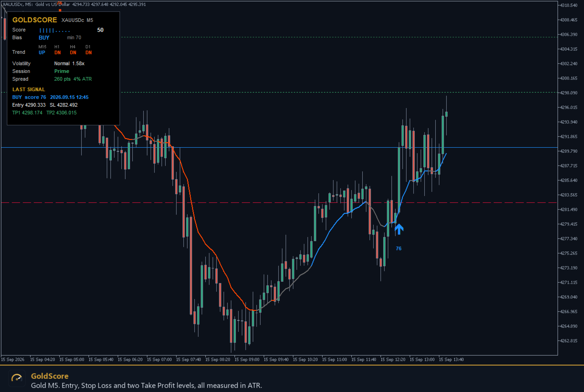Click the BUY bias label
The width and height of the screenshot is (584, 392).
[x=44, y=38]
